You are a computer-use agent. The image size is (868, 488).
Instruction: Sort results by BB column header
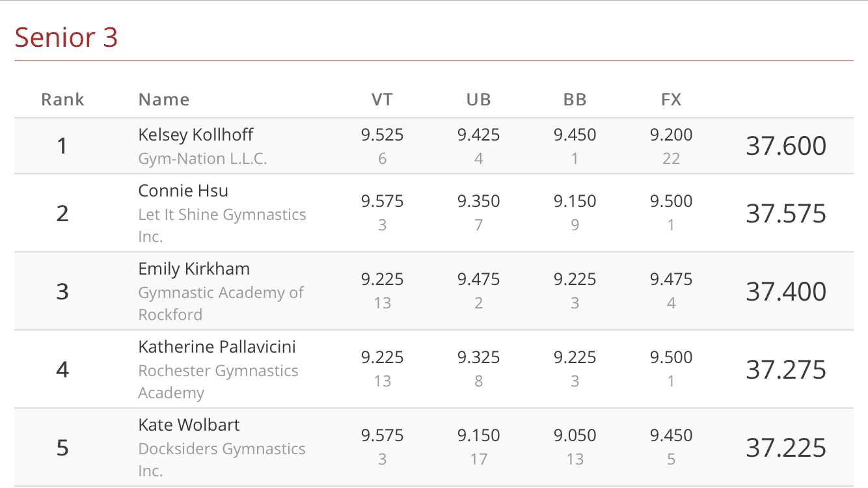(x=575, y=100)
